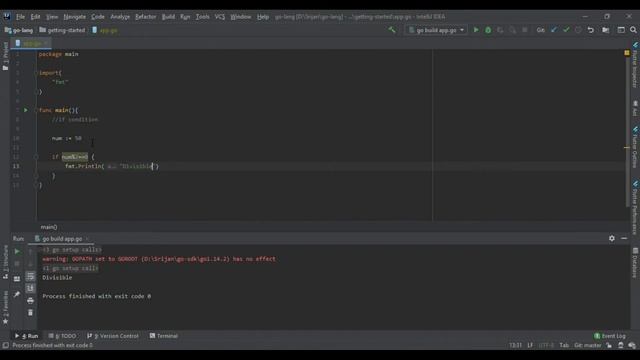Image resolution: width=640 pixels, height=360 pixels.
Task: Open the Window menu
Action: tap(241, 17)
